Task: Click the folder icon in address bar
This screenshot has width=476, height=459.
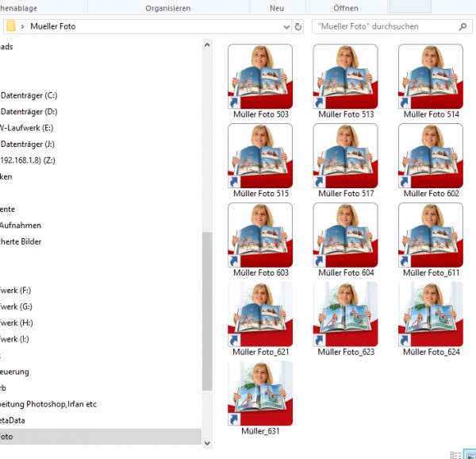Action: [x=10, y=26]
